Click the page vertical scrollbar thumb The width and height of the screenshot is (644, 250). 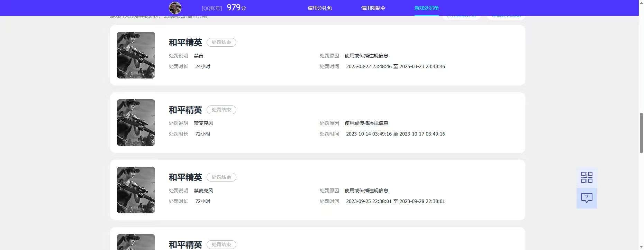pos(641,133)
